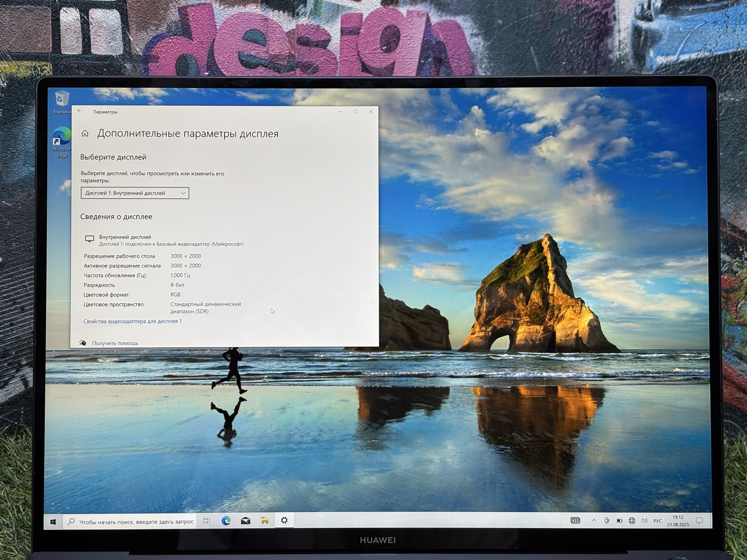The height and width of the screenshot is (560, 747).
Task: Click the volume speaker tray icon
Action: click(x=644, y=521)
